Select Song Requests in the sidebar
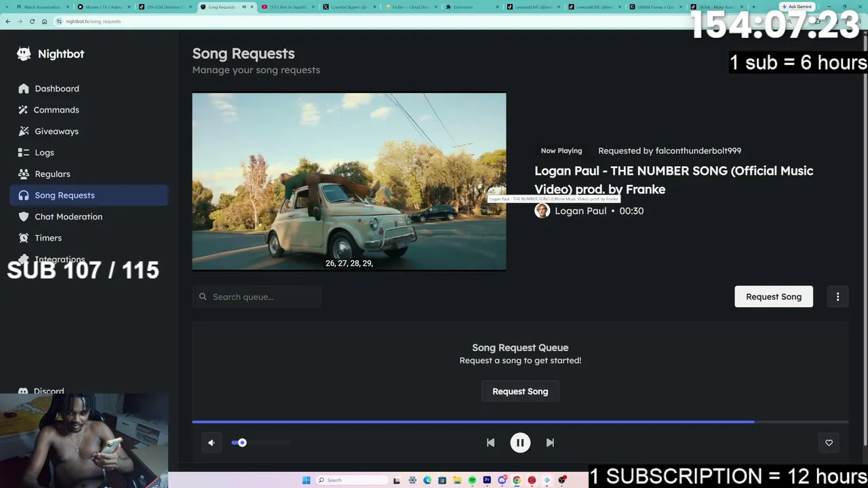This screenshot has width=868, height=488. pos(89,195)
